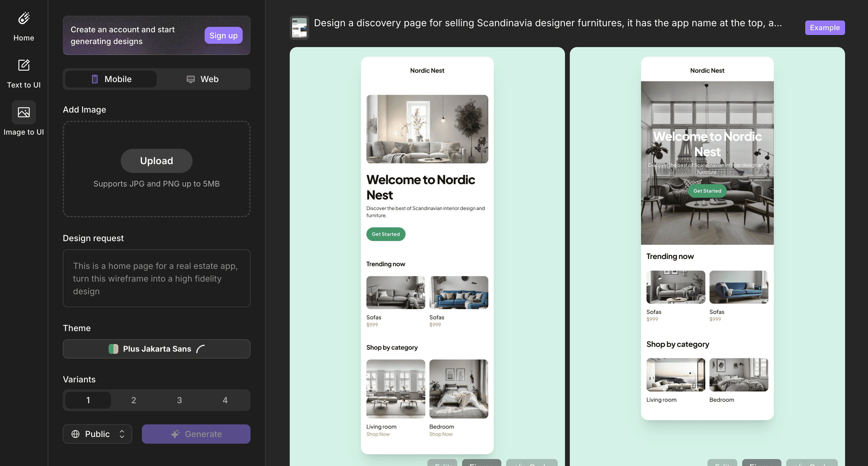The width and height of the screenshot is (868, 466).
Task: Click the Home rocket icon
Action: click(24, 18)
